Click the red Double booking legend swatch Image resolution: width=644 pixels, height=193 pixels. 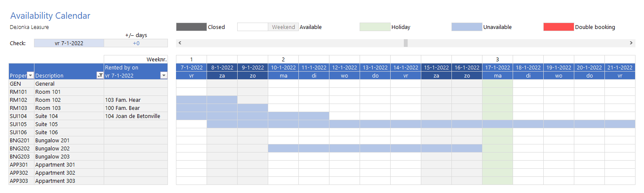click(x=559, y=27)
